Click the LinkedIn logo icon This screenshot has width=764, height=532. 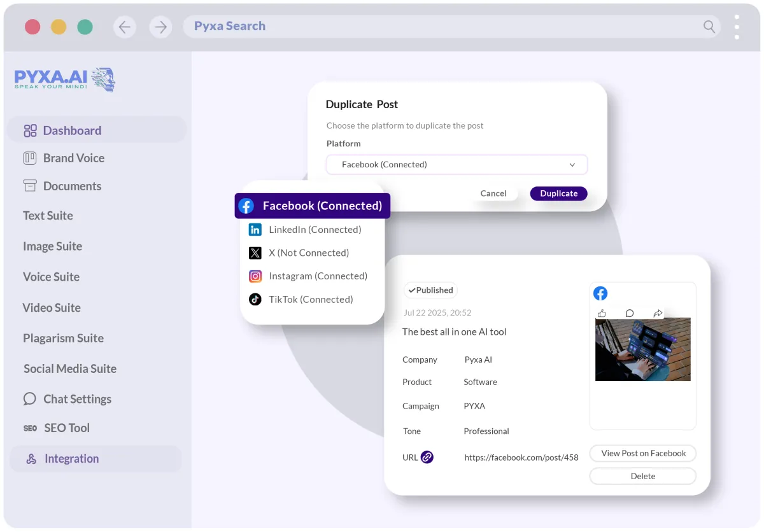coord(255,230)
